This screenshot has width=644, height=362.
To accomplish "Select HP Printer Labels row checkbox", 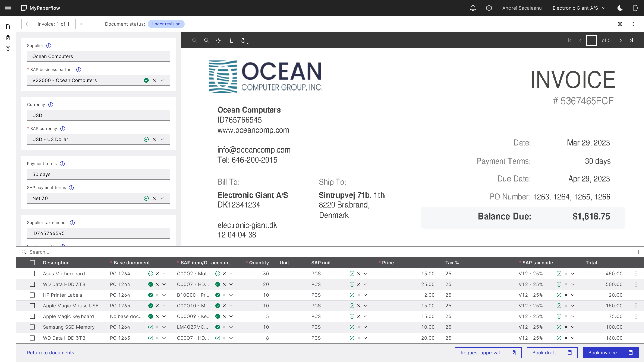I will coord(32,295).
